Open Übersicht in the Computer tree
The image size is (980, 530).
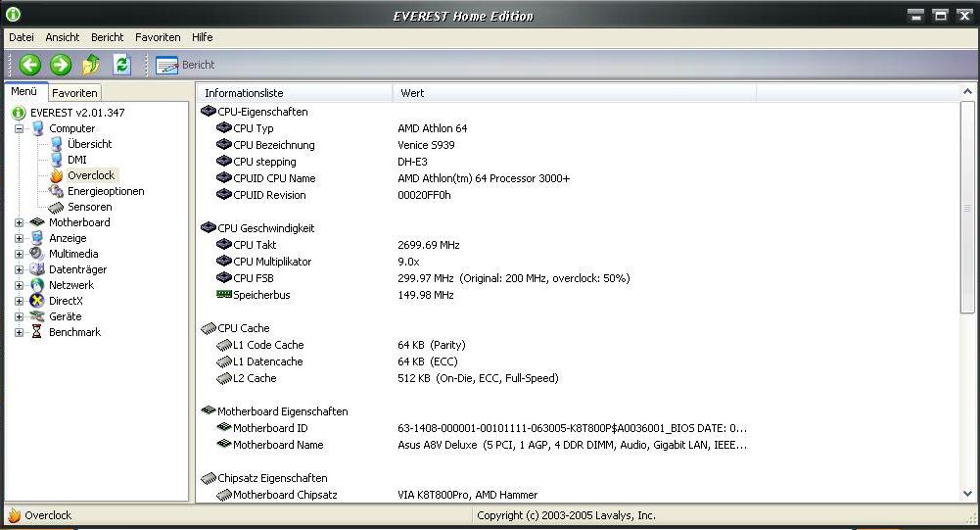pyautogui.click(x=89, y=144)
